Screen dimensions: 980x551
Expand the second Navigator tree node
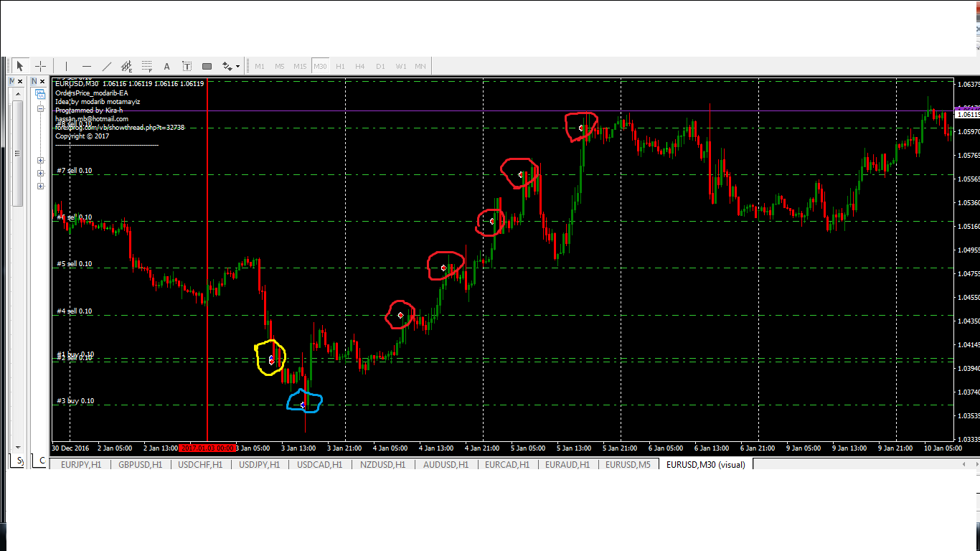click(41, 161)
